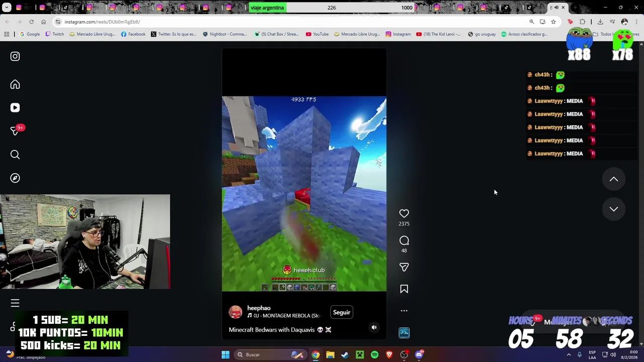Screen dimensions: 644x362
Task: Open the reel comments bubble icon
Action: pos(404,240)
